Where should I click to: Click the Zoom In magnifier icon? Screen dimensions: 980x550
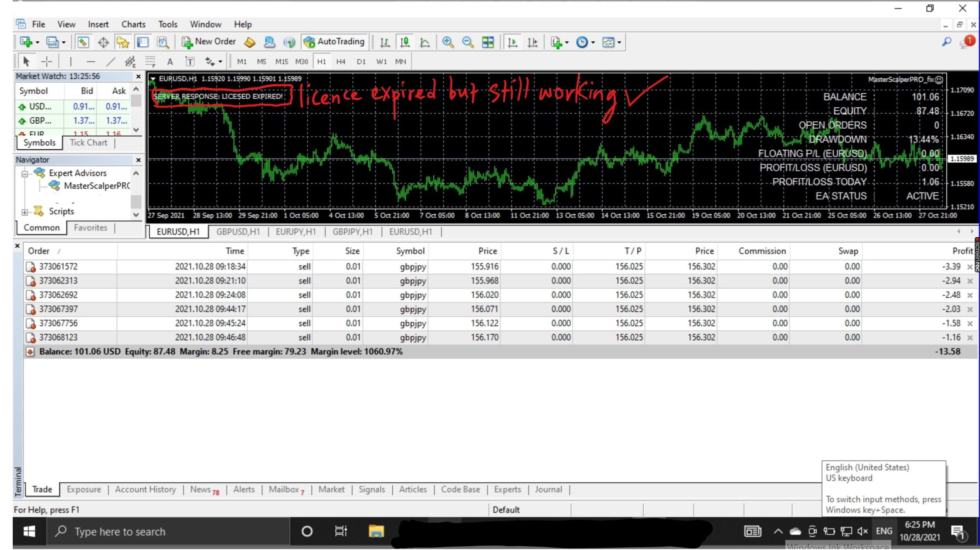point(448,42)
